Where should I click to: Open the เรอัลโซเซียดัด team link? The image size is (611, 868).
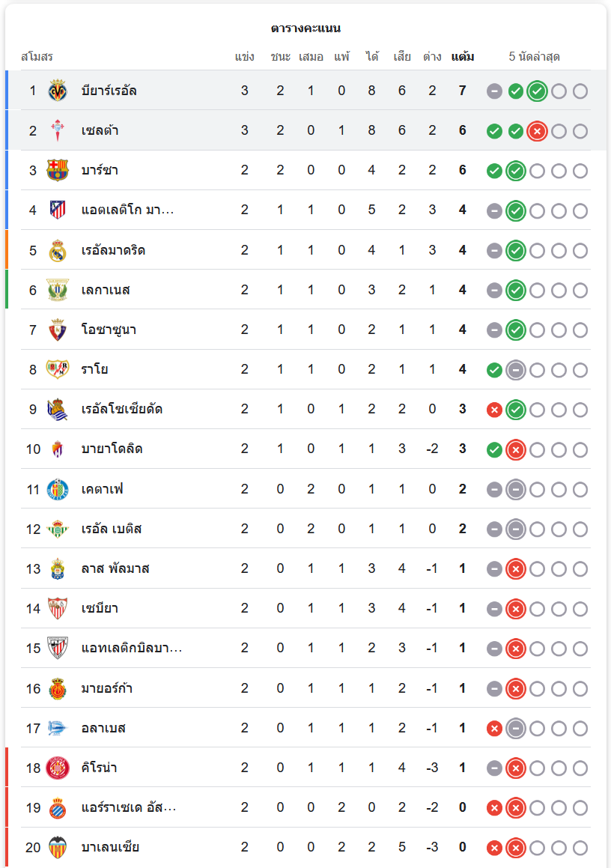(122, 409)
